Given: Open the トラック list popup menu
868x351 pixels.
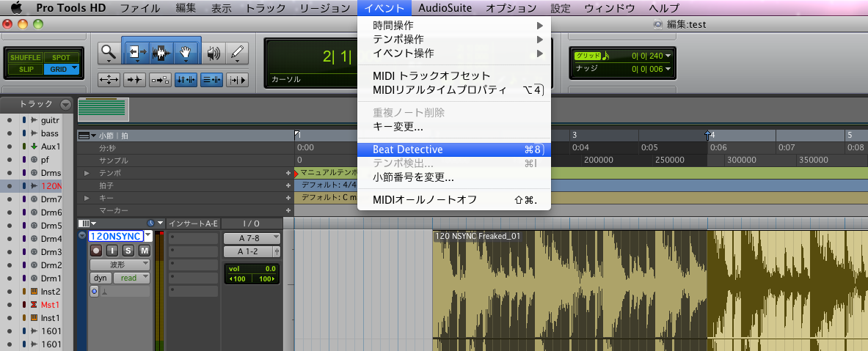Looking at the screenshot, I should pos(66,105).
